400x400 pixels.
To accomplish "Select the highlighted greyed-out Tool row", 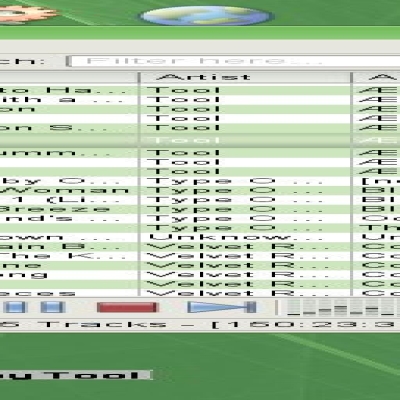I will 200,140.
